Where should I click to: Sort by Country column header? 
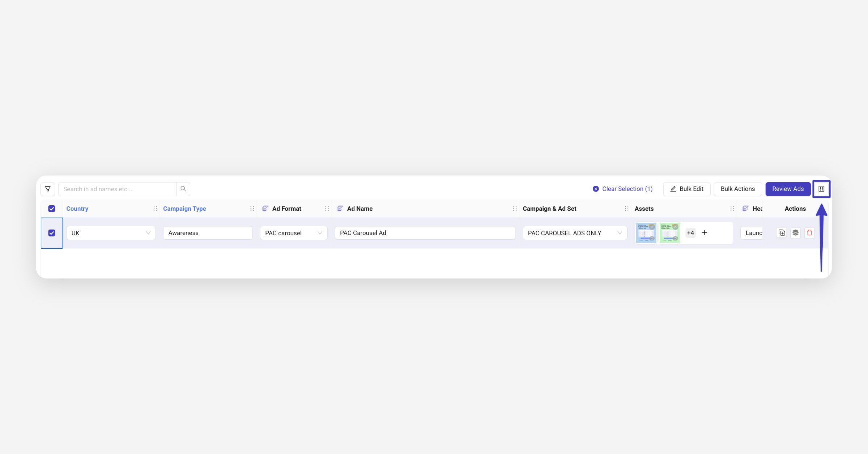coord(77,209)
